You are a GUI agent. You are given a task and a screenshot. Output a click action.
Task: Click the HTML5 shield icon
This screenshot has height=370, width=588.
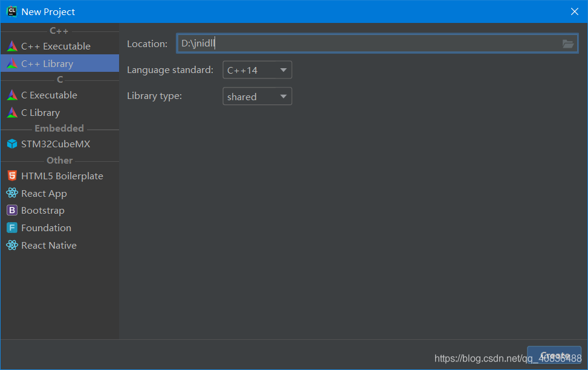tap(12, 176)
